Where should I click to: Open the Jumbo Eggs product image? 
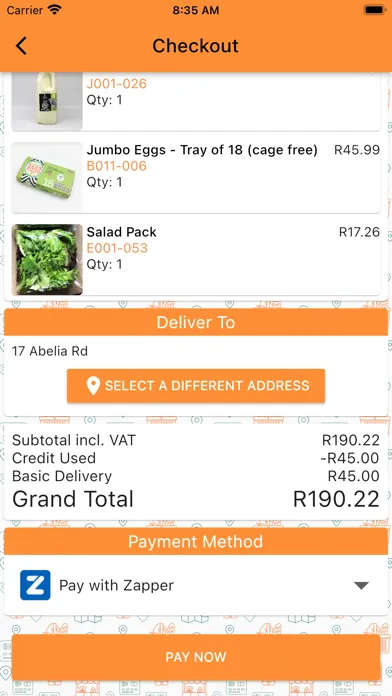click(47, 178)
